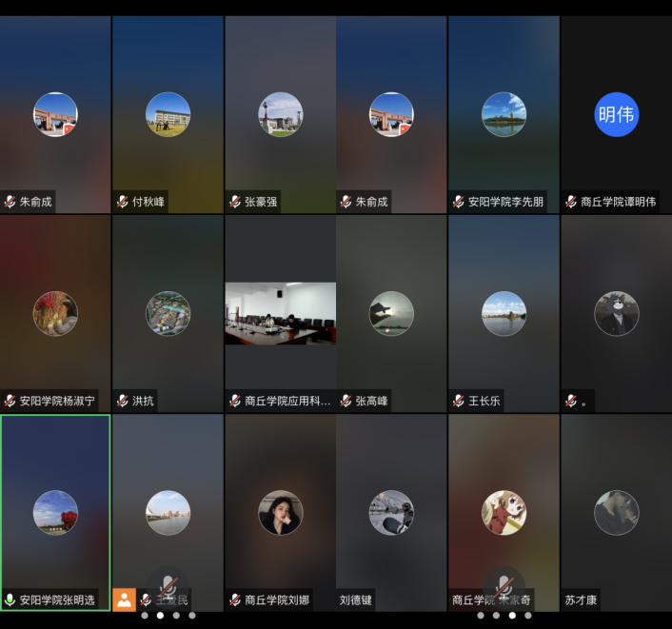
Task: Toggle the muted mic beside 商丘学院刘娜
Action: (x=235, y=600)
